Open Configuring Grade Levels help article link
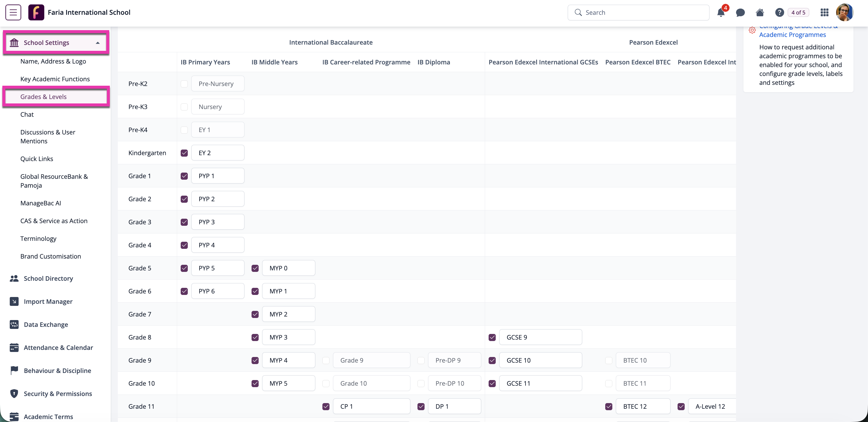The image size is (868, 422). coord(798,30)
